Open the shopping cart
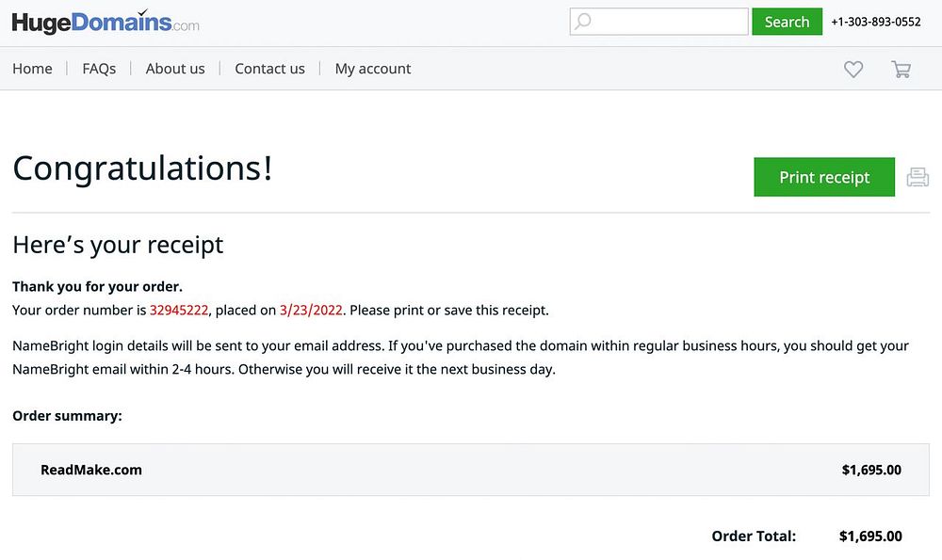 click(901, 69)
